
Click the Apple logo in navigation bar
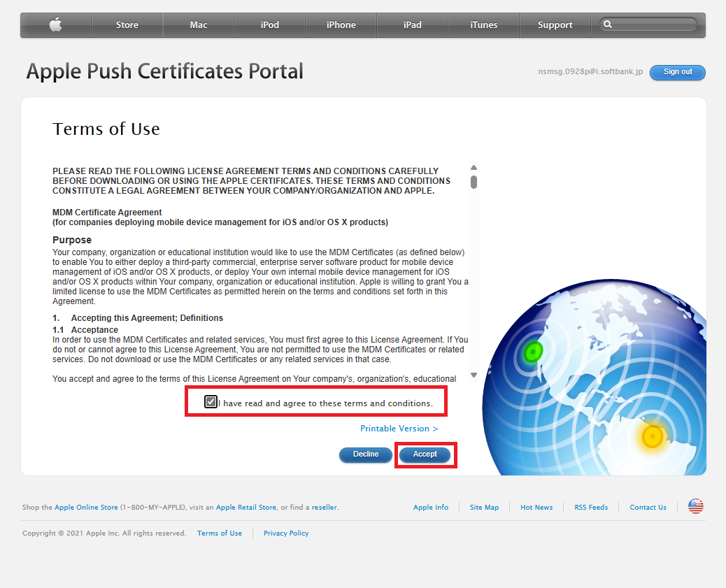pos(56,25)
